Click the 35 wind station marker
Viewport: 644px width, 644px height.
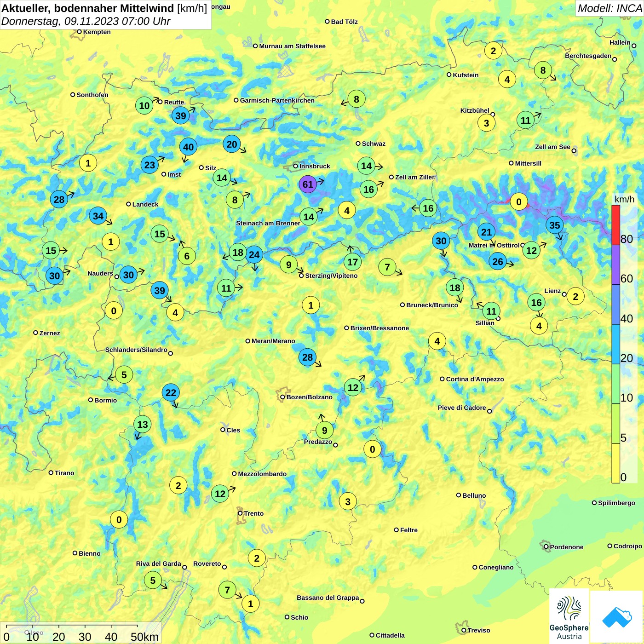[x=555, y=225]
